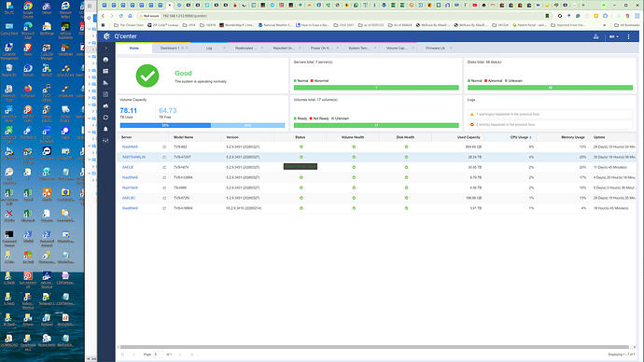Open the error log entry
The image size is (644, 362).
click(551, 124)
